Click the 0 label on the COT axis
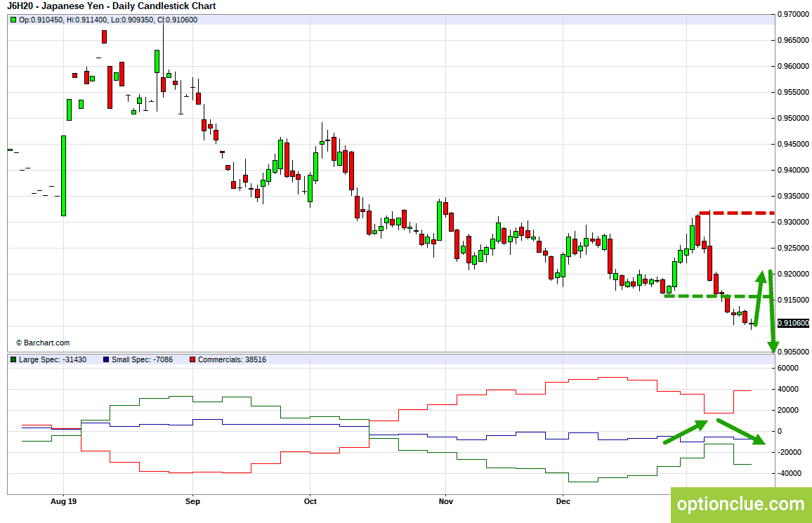Screen dimensions: 812x523 (x=780, y=432)
